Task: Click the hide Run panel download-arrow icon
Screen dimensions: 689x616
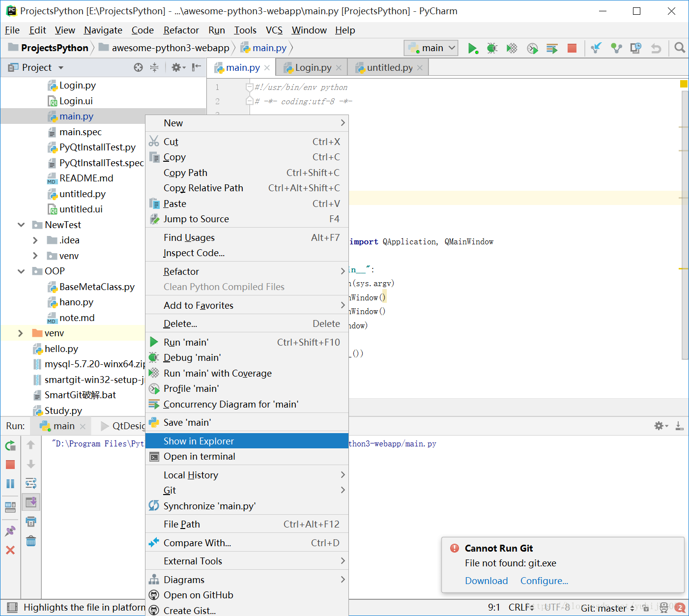Action: tap(680, 426)
